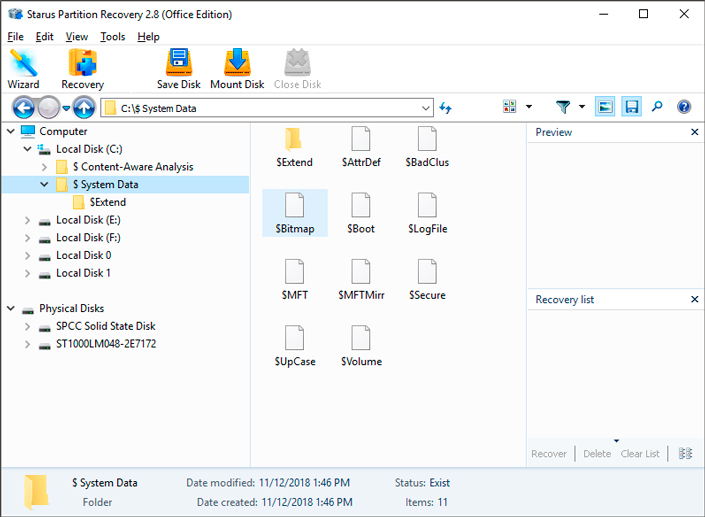Screen dimensions: 705x517
Task: Select Local Disk 0 in tree
Action: [x=84, y=255]
